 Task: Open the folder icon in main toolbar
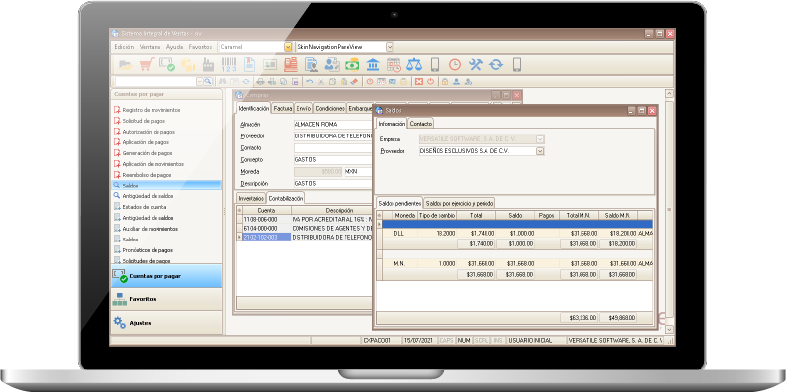click(x=126, y=65)
